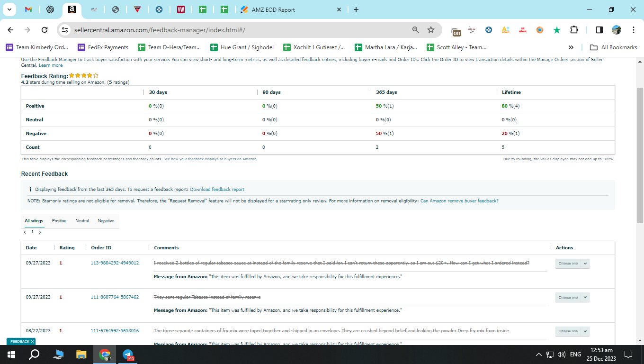Open File Explorer from the taskbar
This screenshot has width=644, height=364.
point(81,355)
